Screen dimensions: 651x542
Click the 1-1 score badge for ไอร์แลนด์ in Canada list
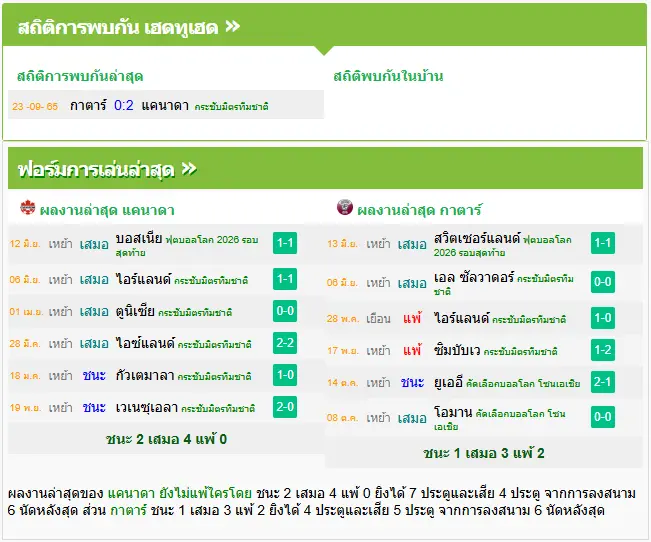click(285, 279)
